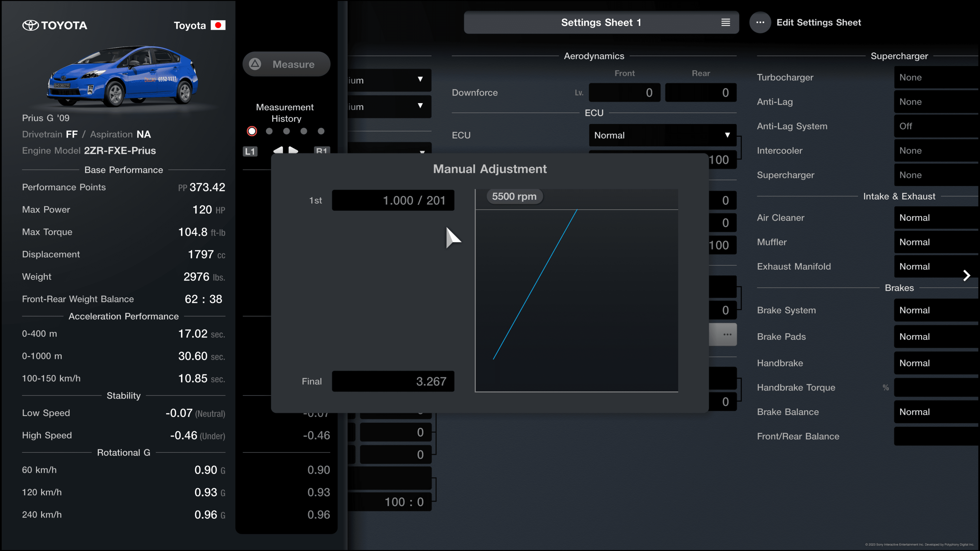Select the third measurement history dot

click(286, 131)
